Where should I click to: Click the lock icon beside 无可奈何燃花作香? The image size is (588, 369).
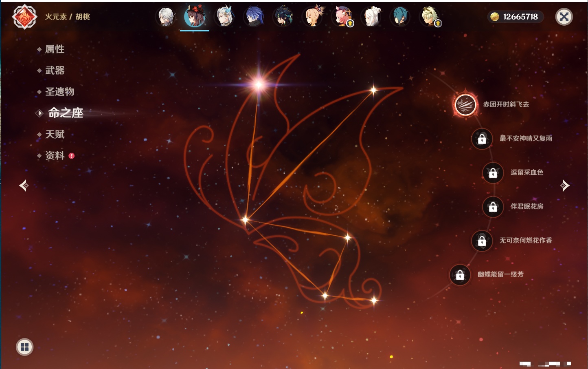coord(482,241)
